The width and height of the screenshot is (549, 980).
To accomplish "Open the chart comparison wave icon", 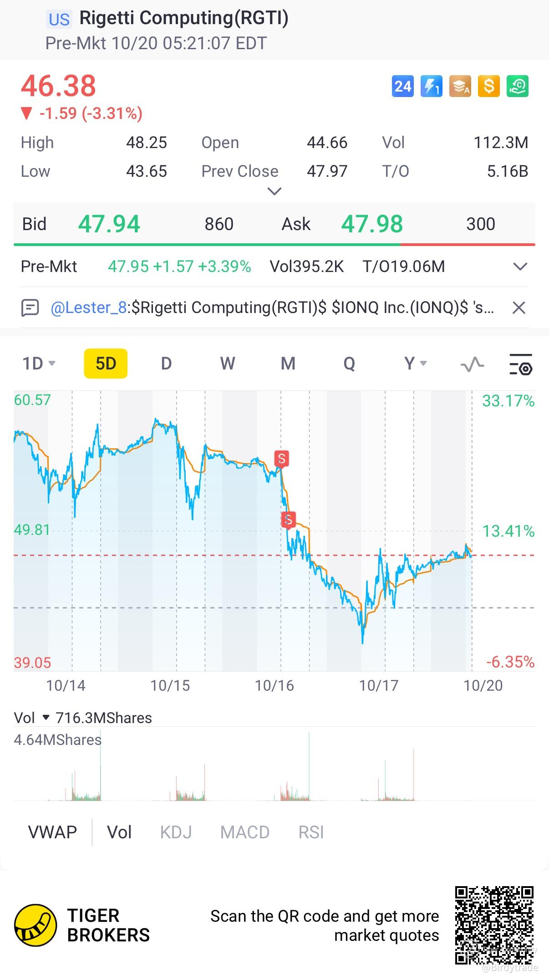I will click(472, 364).
